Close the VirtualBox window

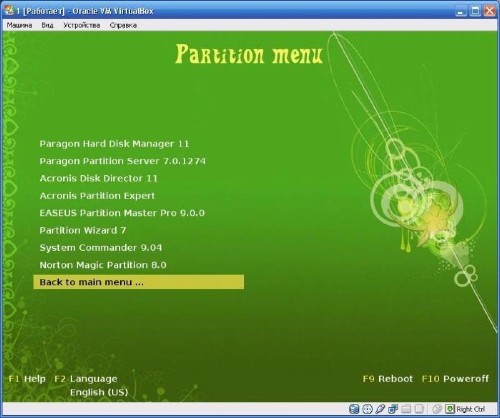[489, 11]
